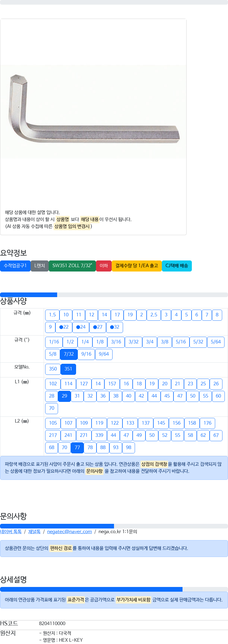Click the red 이하 badge
Viewport: 228px width, 644px height.
(104, 266)
